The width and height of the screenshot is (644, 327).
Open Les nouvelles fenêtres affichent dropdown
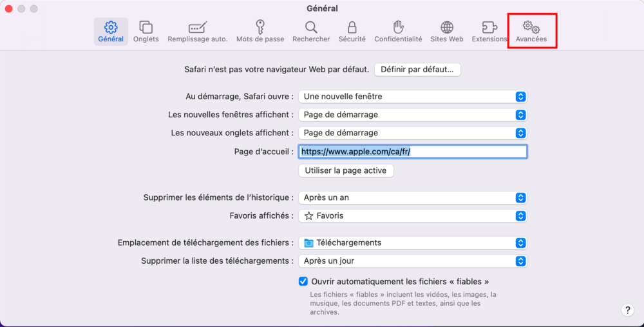(412, 115)
